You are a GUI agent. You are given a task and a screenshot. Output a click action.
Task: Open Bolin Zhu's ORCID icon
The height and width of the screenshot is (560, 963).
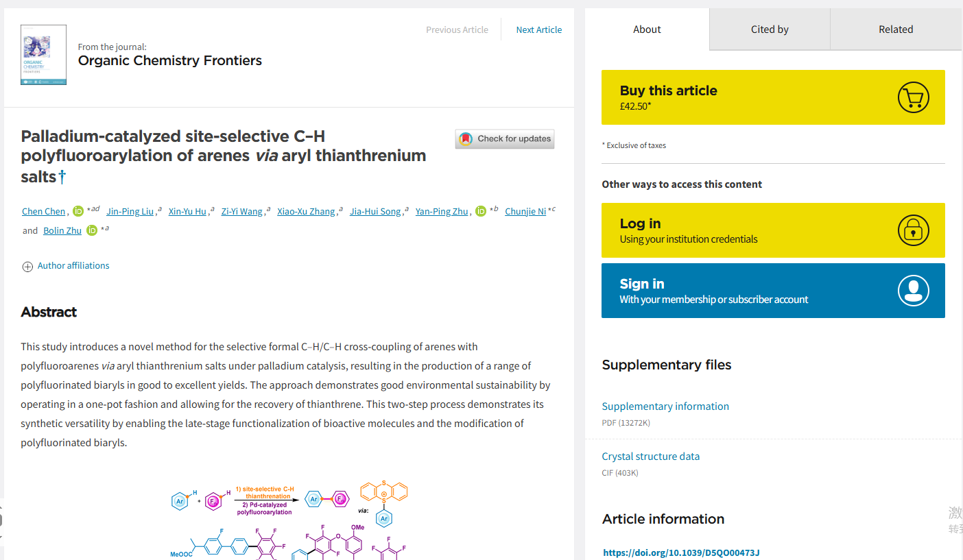click(x=92, y=230)
